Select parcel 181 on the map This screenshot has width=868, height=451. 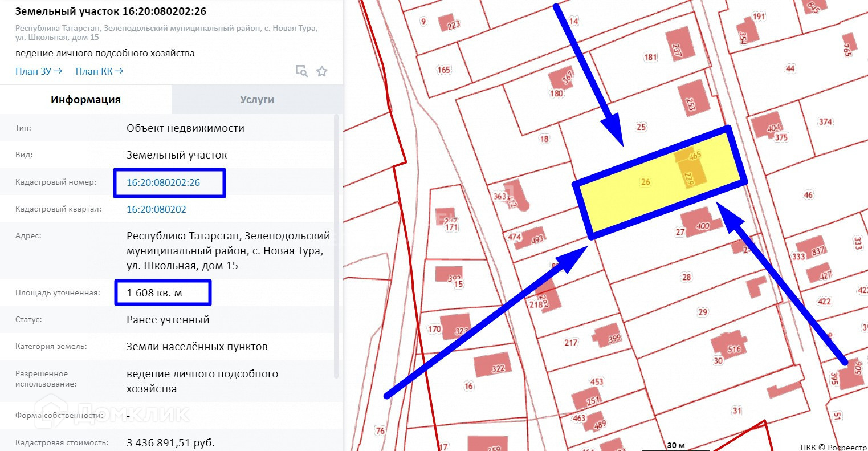pos(651,57)
